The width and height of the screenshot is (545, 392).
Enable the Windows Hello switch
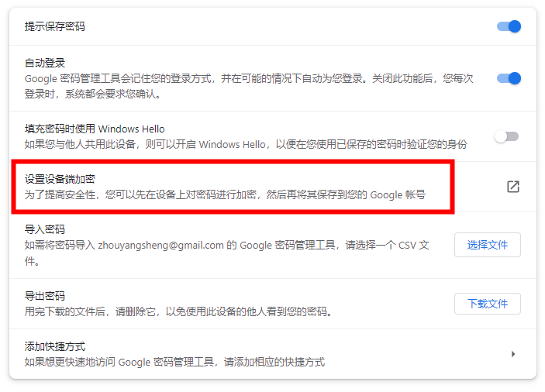pyautogui.click(x=506, y=136)
